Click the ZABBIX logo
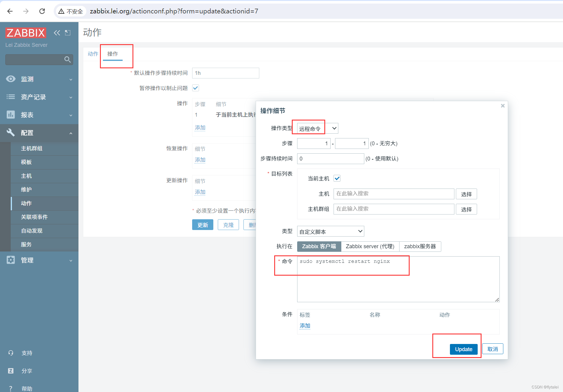 click(x=26, y=33)
